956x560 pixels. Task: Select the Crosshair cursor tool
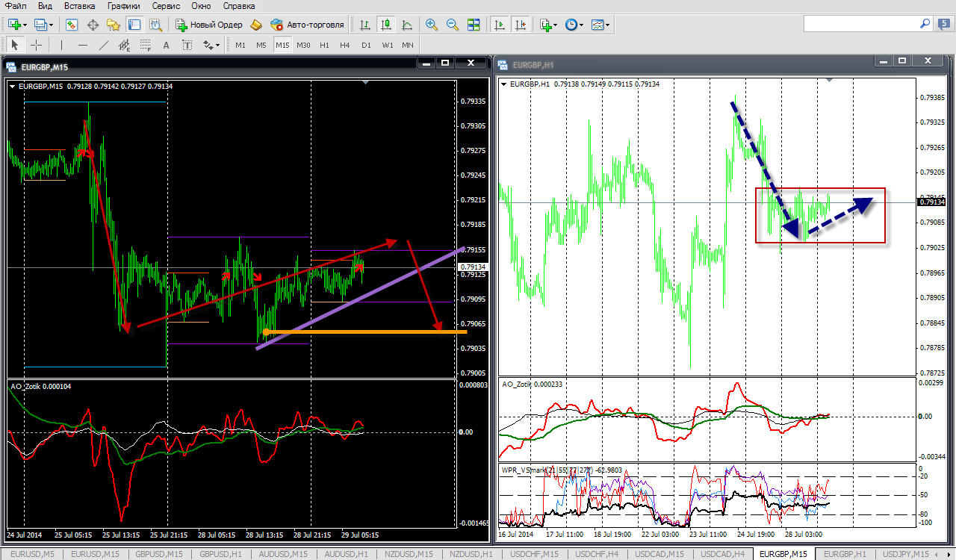(36, 45)
